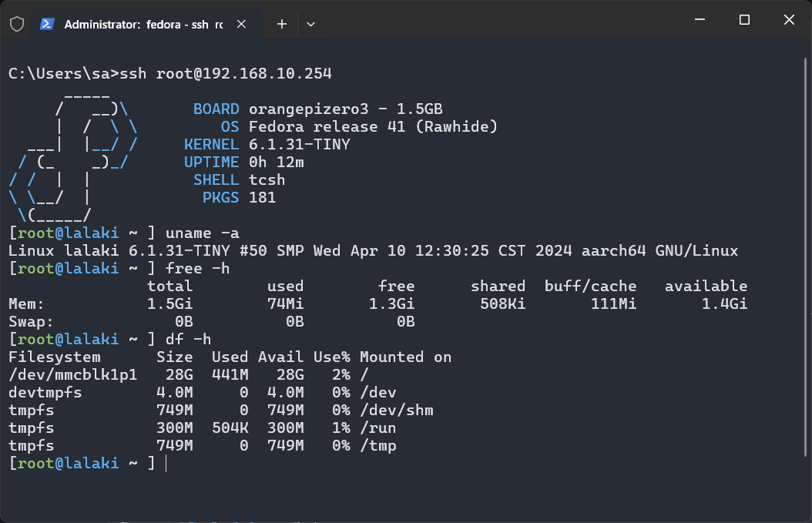Screen dimensions: 812x523
Task: Expand the new tab profile dropdown
Action: click(x=310, y=24)
